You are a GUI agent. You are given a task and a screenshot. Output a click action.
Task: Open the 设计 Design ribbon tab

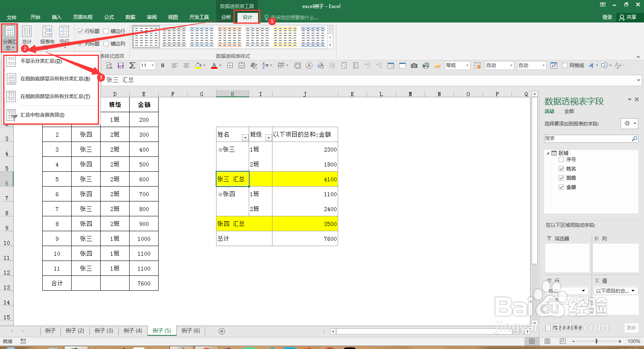pyautogui.click(x=247, y=17)
